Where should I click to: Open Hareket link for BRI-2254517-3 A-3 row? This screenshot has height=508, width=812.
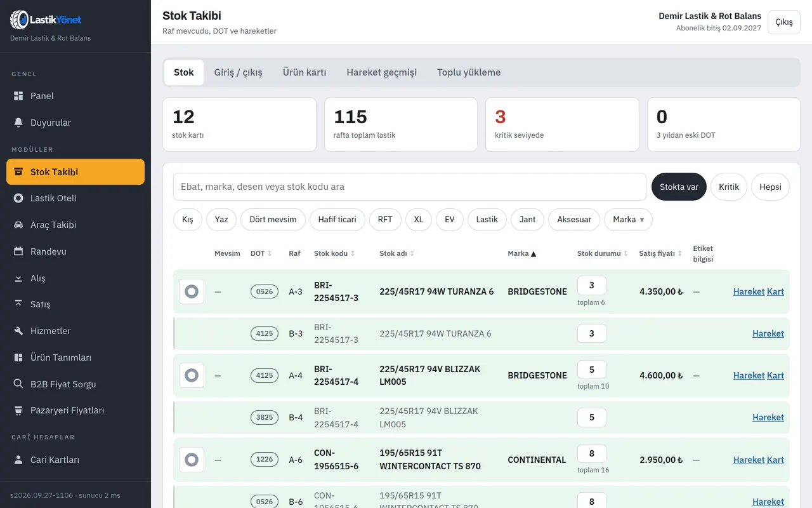coord(749,291)
